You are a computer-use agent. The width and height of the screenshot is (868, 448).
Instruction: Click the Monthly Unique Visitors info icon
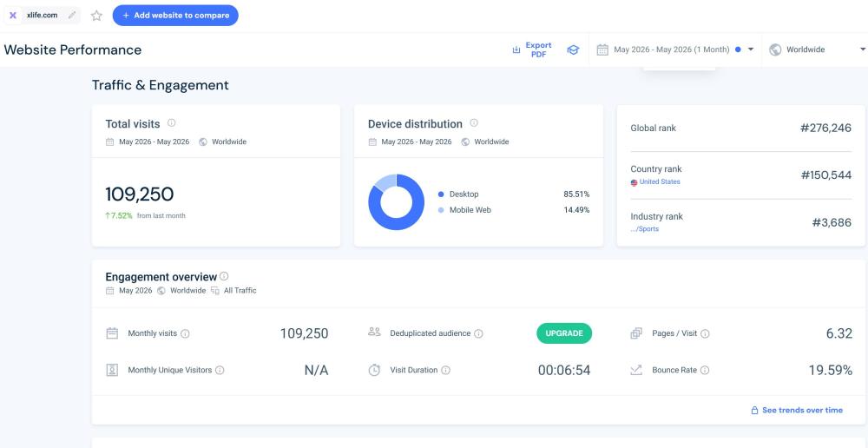220,371
